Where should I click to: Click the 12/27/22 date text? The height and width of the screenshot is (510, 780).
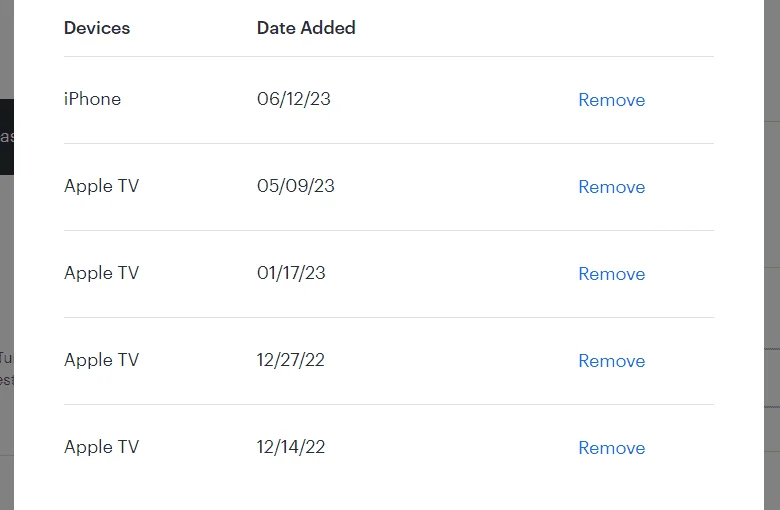point(291,360)
